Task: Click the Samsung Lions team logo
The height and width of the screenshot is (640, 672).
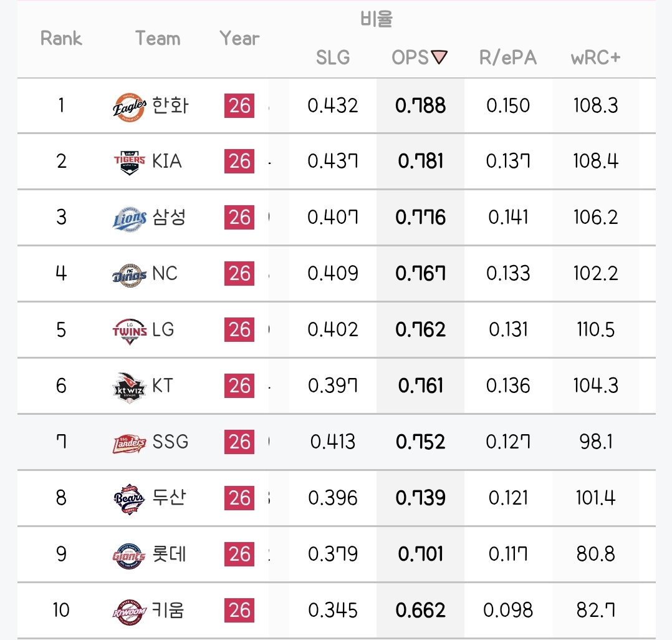Action: [130, 219]
